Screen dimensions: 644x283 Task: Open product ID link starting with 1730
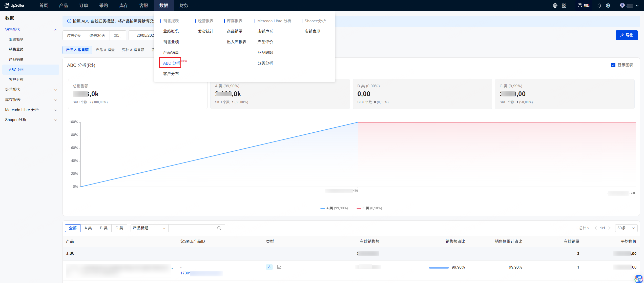click(x=201, y=273)
